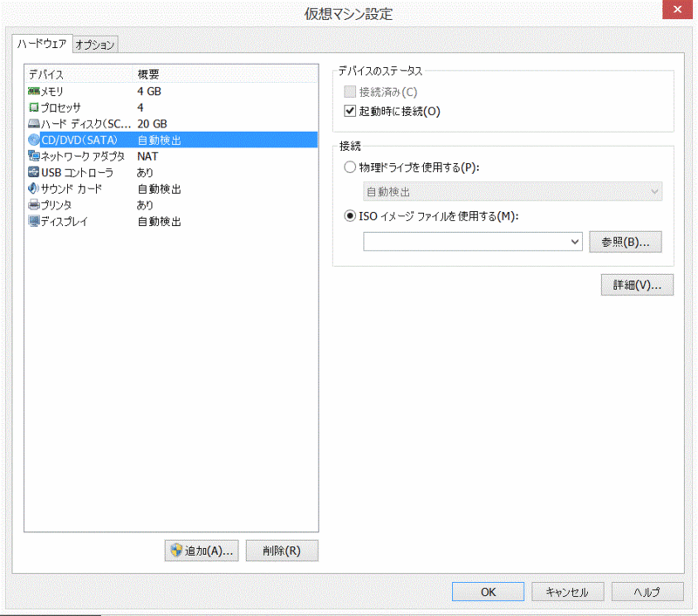Enable the 接続済み checkbox
This screenshot has height=616, width=698.
[350, 92]
